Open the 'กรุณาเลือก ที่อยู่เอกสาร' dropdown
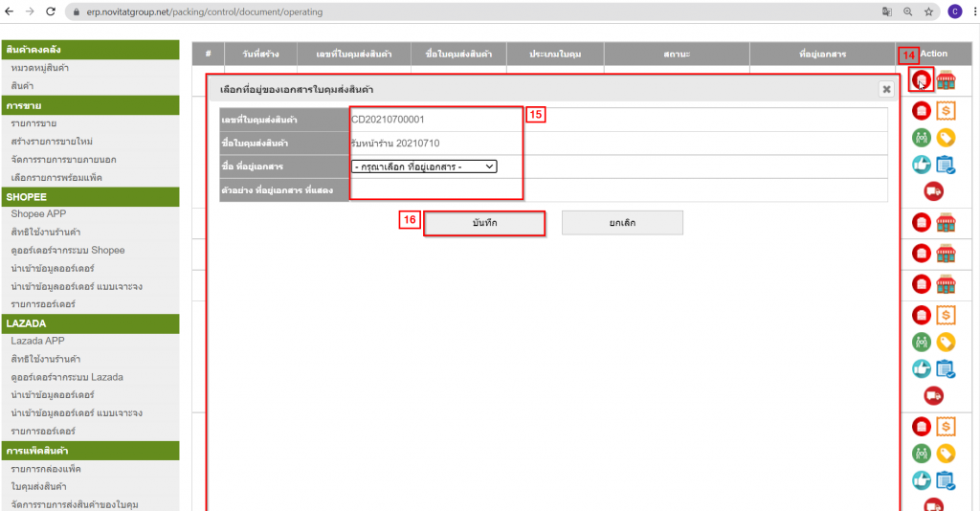The width and height of the screenshot is (980, 511). 424,167
